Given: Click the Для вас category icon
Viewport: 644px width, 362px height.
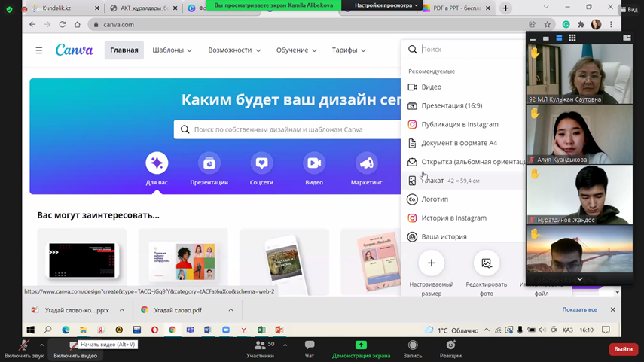Looking at the screenshot, I should [x=157, y=163].
